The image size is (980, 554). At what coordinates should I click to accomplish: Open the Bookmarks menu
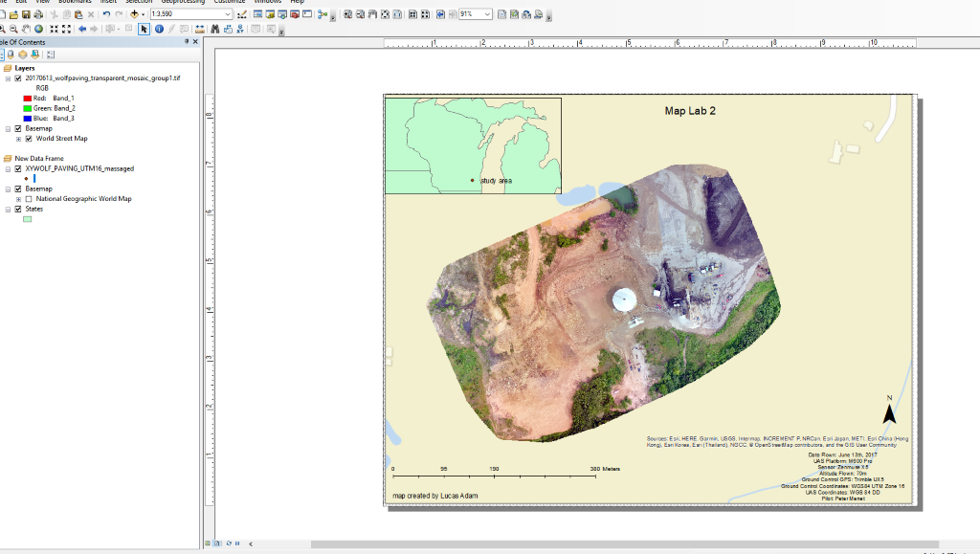coord(75,2)
